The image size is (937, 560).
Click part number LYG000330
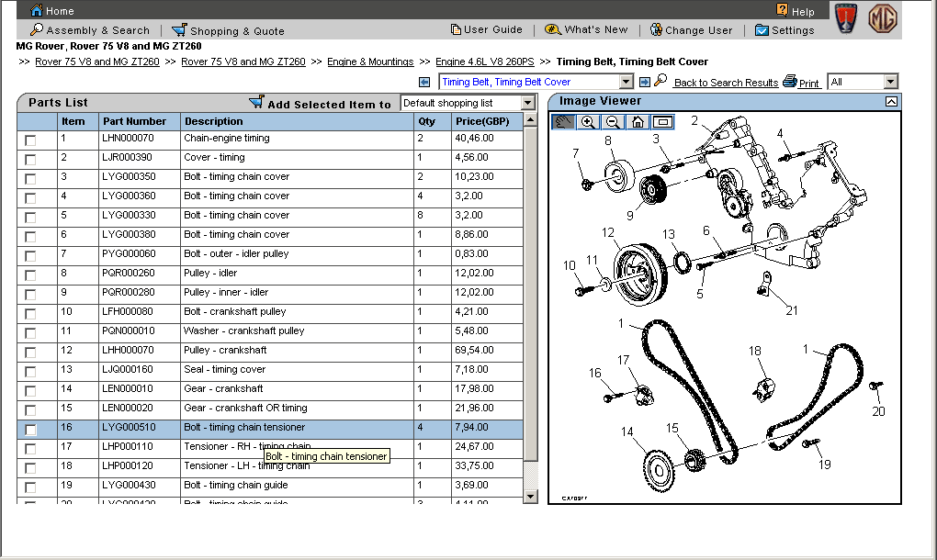[129, 215]
